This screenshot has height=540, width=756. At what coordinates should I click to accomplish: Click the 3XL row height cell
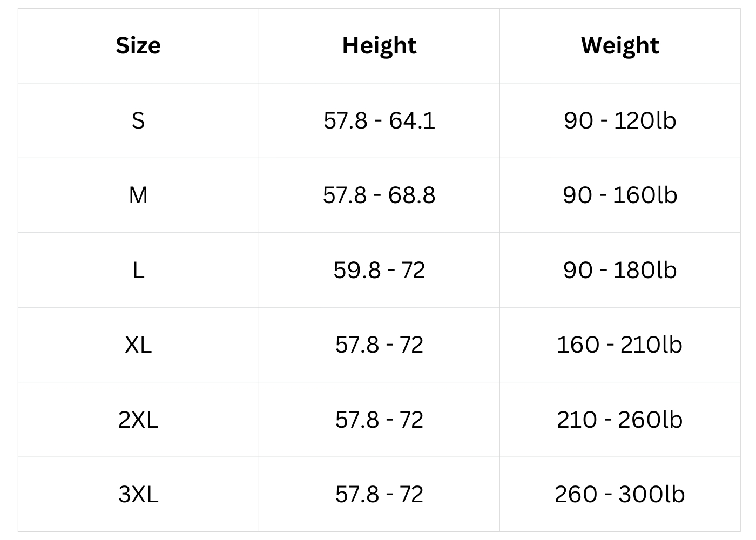379,494
